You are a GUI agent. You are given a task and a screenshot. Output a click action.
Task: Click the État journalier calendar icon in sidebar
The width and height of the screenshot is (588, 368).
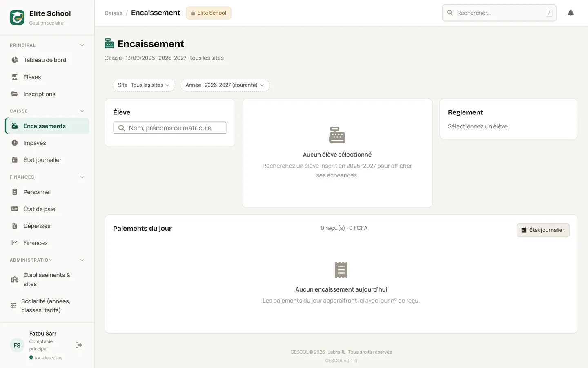[15, 160]
